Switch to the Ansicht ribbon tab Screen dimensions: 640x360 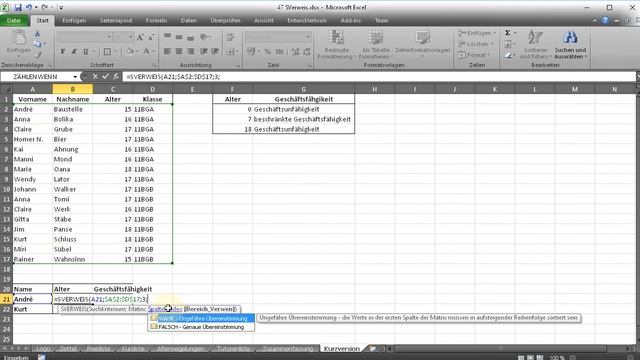click(x=264, y=20)
